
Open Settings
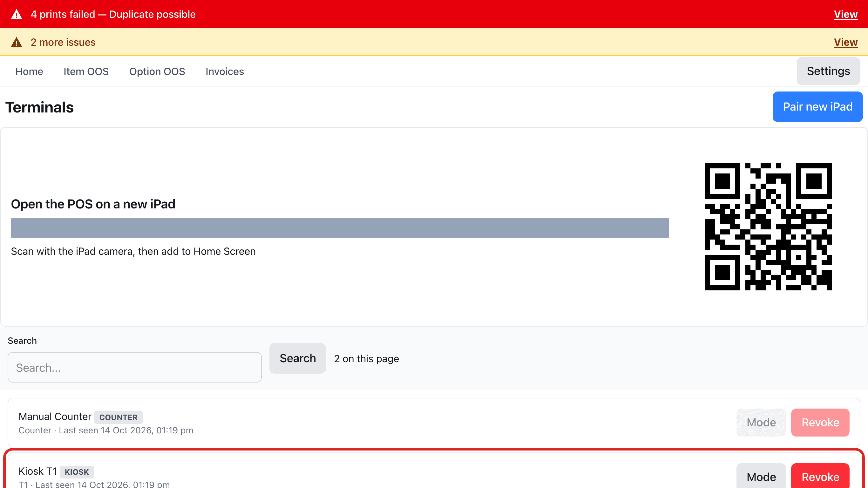[x=828, y=71]
